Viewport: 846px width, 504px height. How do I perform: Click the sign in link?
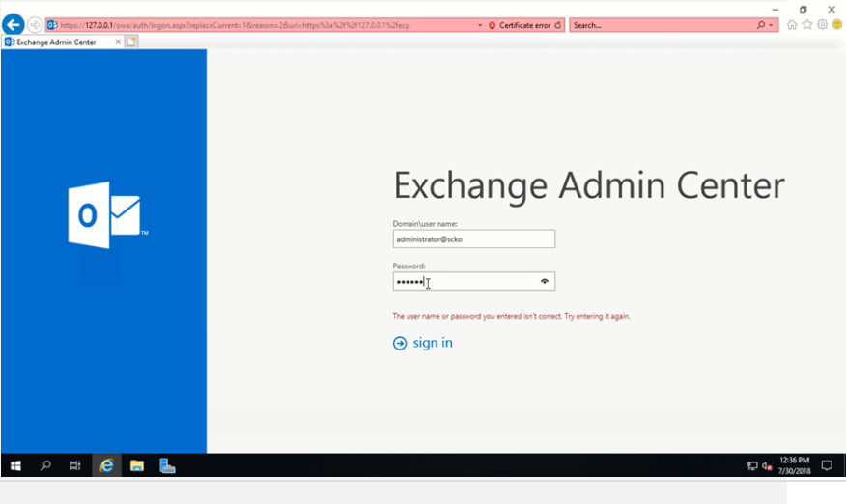pyautogui.click(x=433, y=343)
